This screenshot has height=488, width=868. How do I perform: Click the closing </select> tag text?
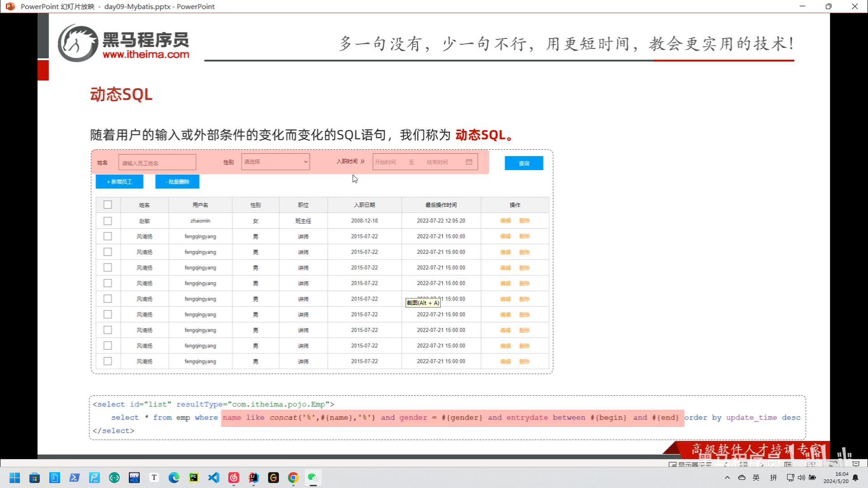coord(113,431)
